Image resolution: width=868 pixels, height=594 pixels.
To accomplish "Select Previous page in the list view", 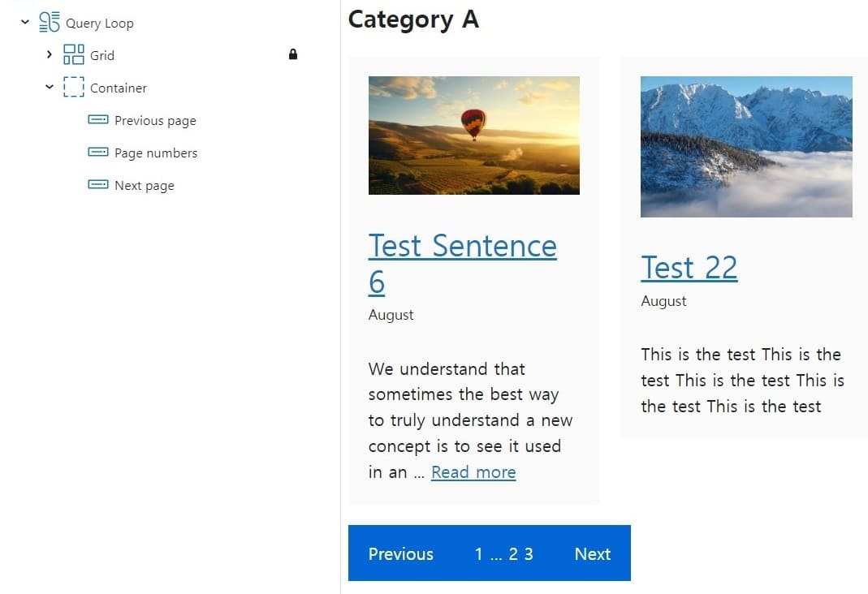I will (x=155, y=121).
